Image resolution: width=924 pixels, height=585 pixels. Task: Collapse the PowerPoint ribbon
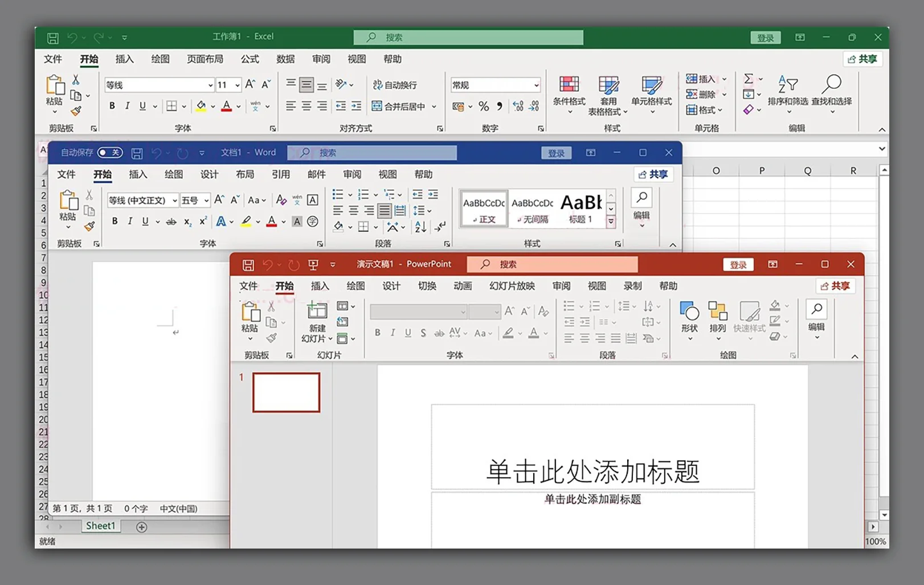click(855, 356)
